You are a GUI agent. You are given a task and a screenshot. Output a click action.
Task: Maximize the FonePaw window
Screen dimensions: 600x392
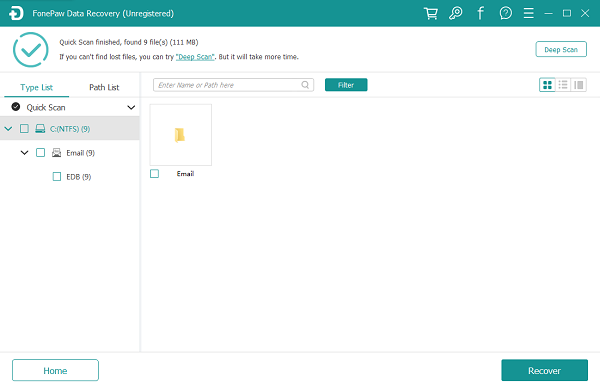(567, 13)
